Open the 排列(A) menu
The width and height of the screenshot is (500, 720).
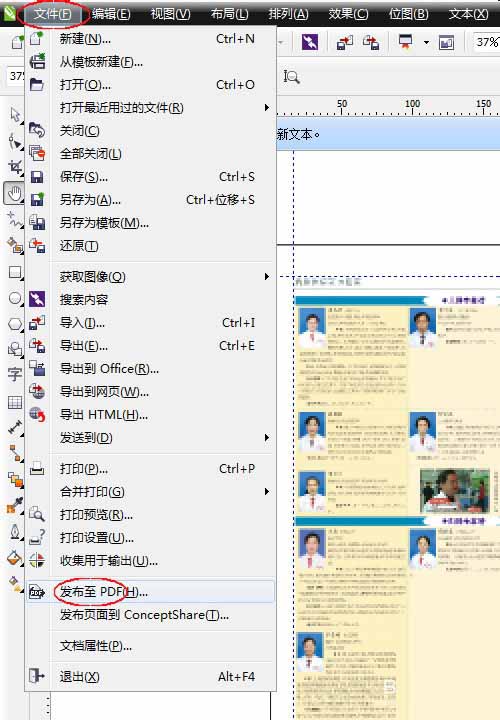pyautogui.click(x=288, y=14)
